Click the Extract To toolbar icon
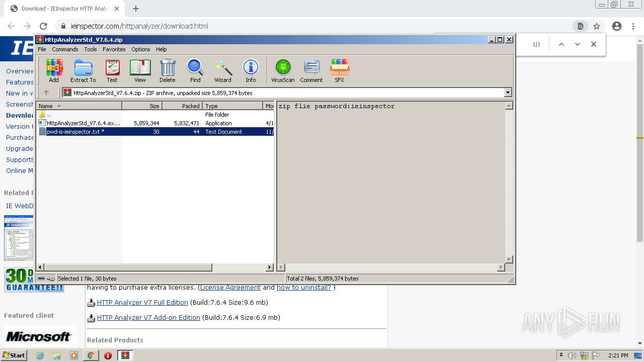 (x=83, y=70)
